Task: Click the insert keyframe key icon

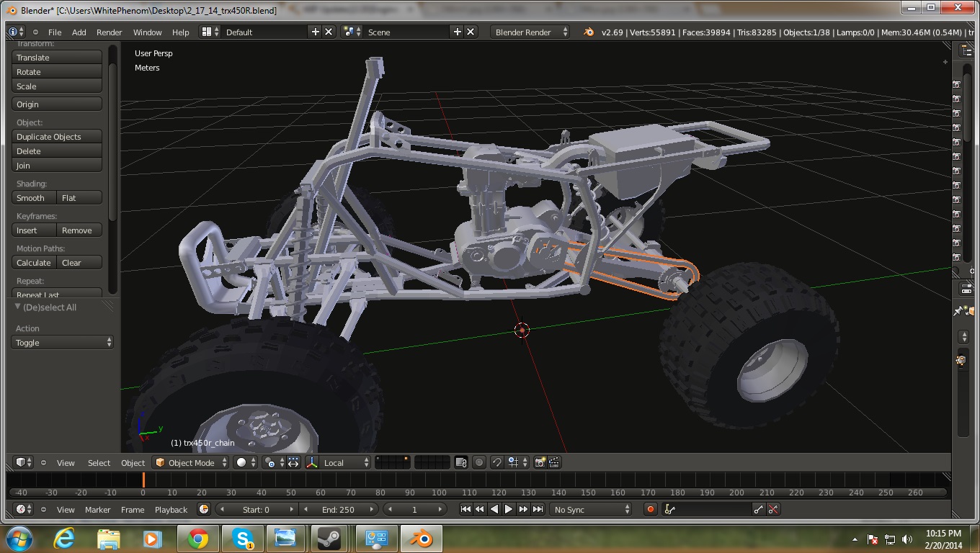Action: pos(758,509)
